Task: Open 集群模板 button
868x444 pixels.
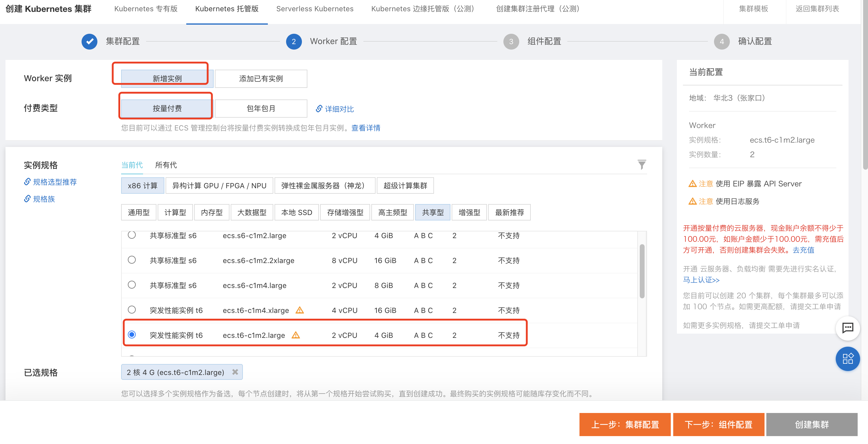Action: pos(754,9)
